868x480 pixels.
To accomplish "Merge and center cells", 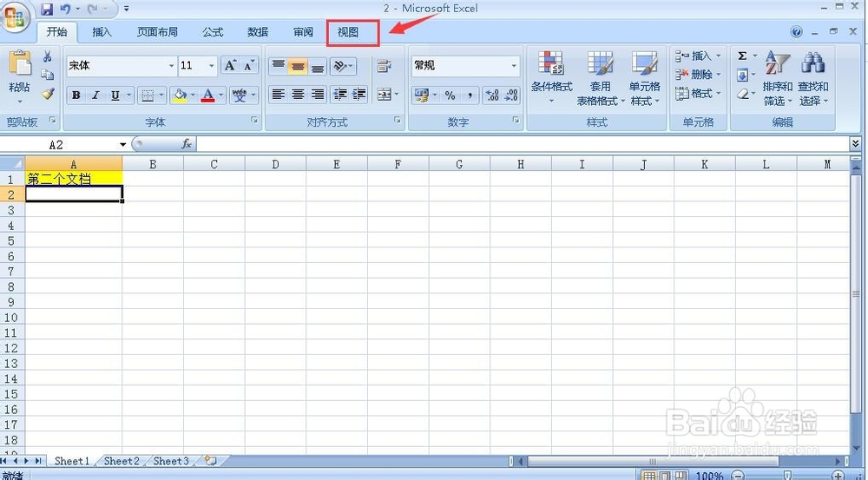I will click(x=385, y=95).
